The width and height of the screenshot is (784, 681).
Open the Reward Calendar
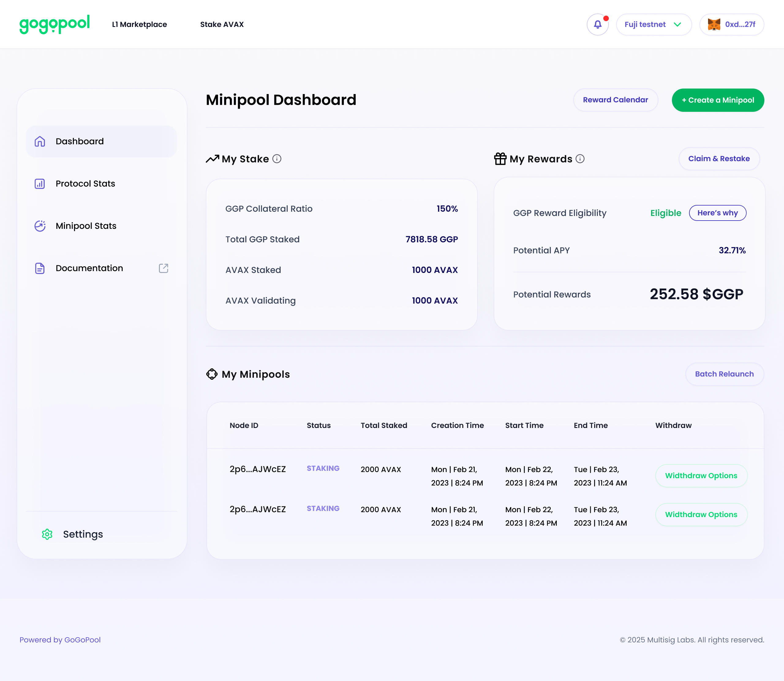pos(615,100)
